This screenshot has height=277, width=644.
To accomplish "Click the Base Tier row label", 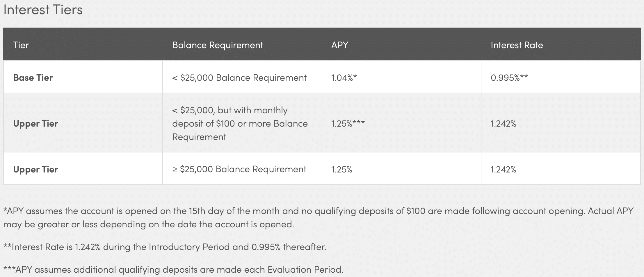I will pyautogui.click(x=33, y=78).
